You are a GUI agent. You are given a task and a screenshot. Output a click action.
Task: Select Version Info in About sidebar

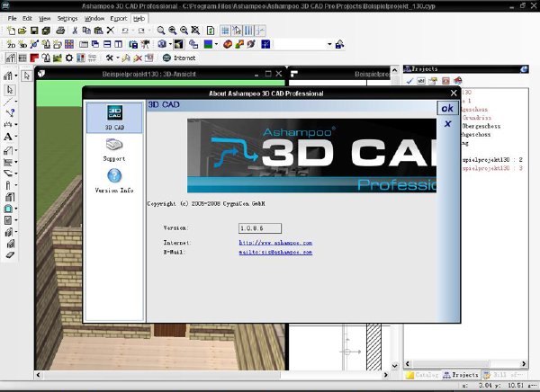(114, 181)
